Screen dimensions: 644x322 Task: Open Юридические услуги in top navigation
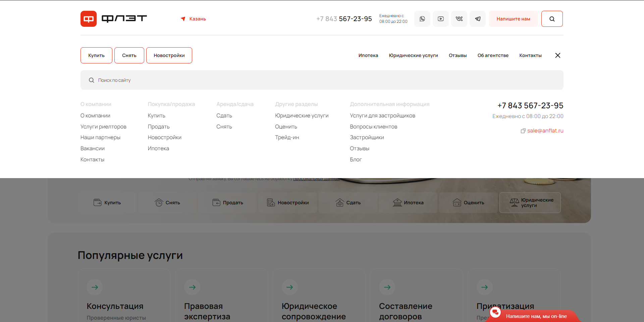pyautogui.click(x=413, y=55)
